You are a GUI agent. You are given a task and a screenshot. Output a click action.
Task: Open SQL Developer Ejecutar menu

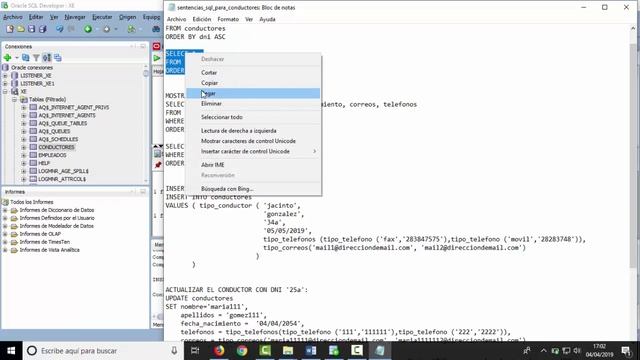(x=102, y=17)
